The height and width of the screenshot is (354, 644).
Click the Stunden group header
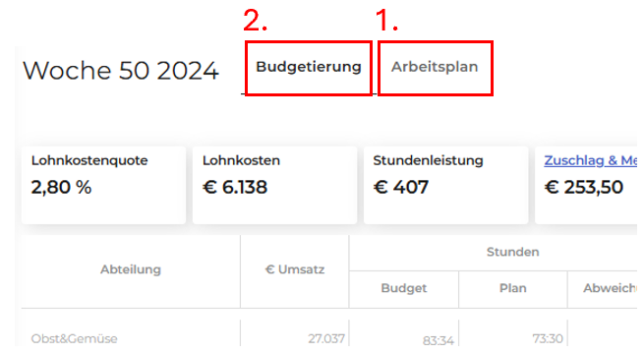point(512,252)
